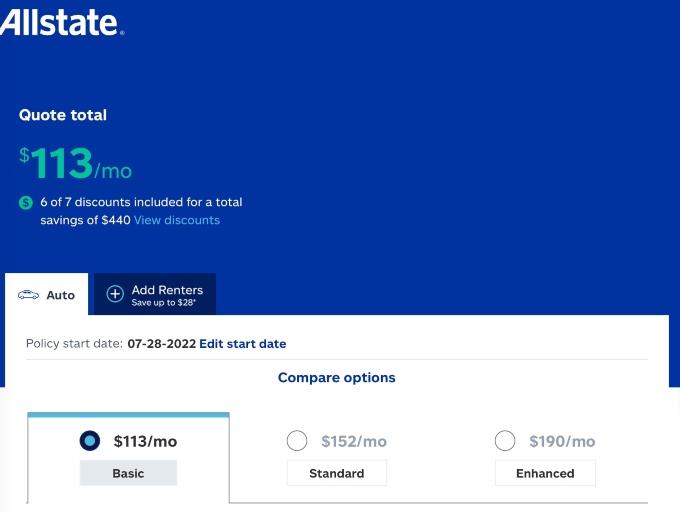
Task: Click the $152/mo price text
Action: (x=354, y=441)
